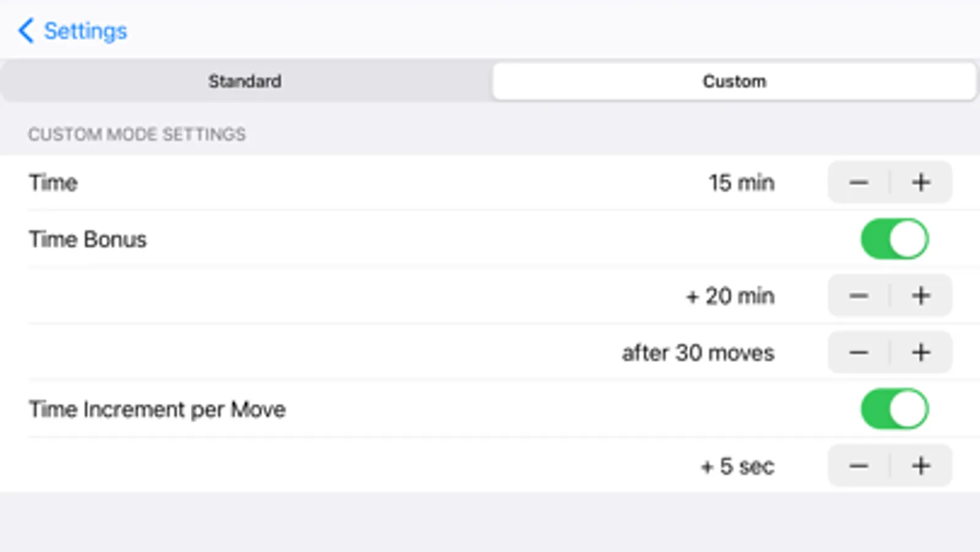Image resolution: width=980 pixels, height=552 pixels.
Task: Increase Time with the plus button
Action: (921, 182)
